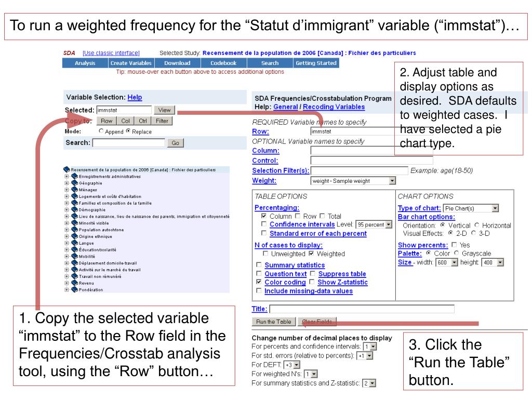Click the Pondération book icon

pos(75,290)
